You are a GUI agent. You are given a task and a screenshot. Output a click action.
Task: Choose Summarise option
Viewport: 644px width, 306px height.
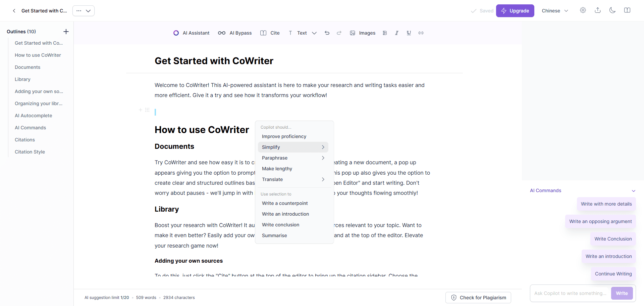tap(293, 235)
